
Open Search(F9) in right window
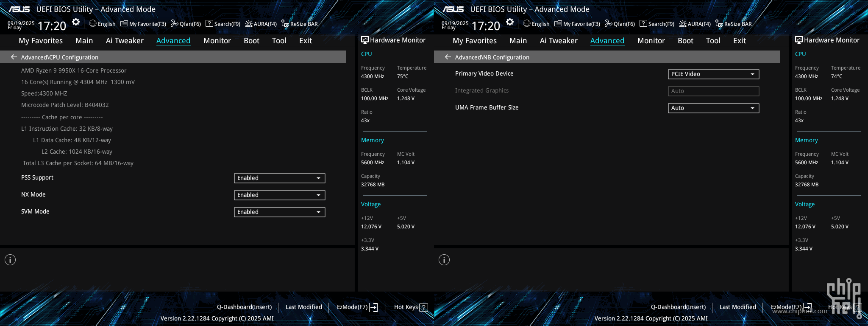[657, 24]
